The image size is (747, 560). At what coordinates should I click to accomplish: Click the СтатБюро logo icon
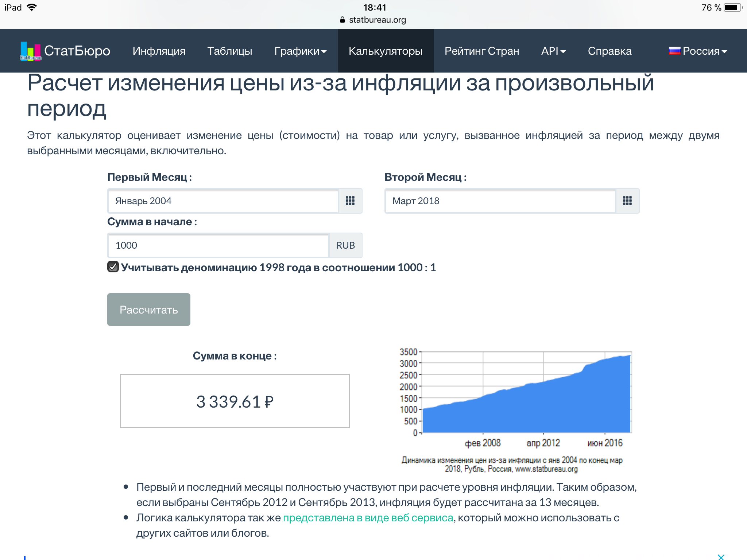(31, 51)
